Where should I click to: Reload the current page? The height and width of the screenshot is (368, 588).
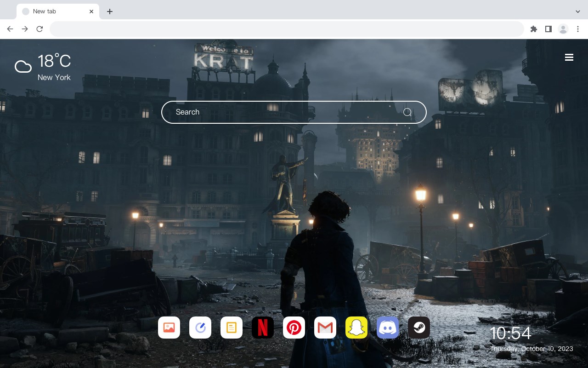click(40, 29)
